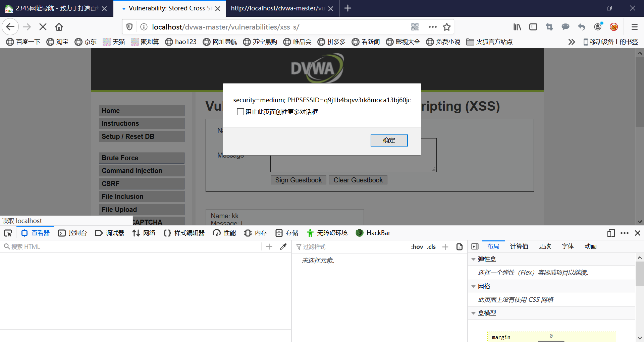The width and height of the screenshot is (644, 342).
Task: Collapse the inspector side pane toggle icon
Action: coord(475,247)
